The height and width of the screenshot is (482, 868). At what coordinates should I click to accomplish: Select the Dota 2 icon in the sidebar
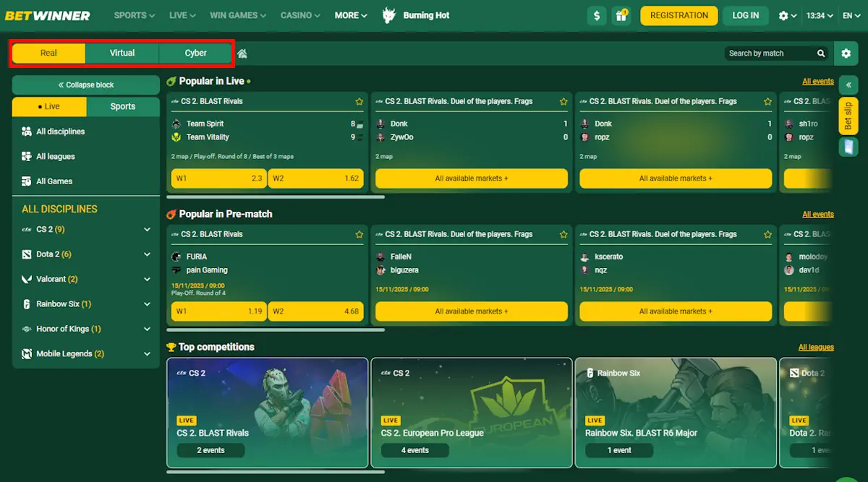coord(26,254)
